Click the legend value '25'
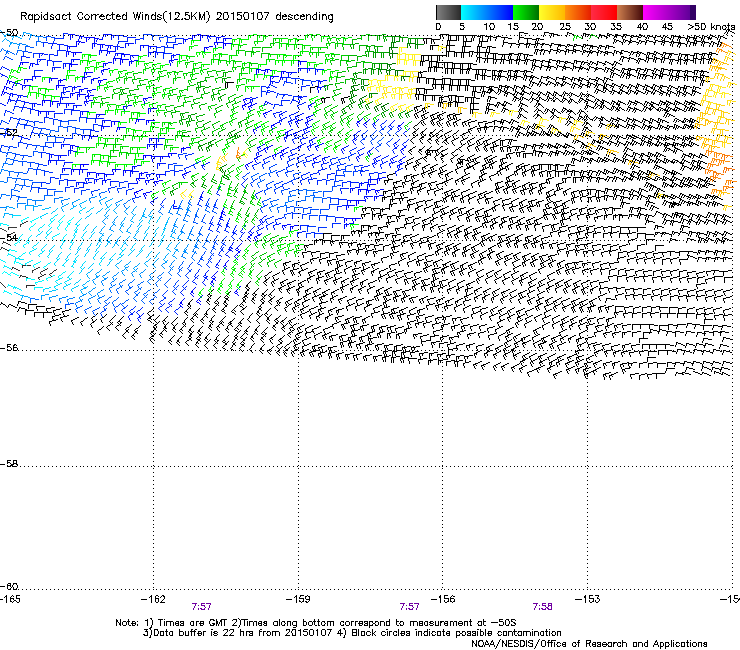This screenshot has width=740, height=650. (565, 27)
